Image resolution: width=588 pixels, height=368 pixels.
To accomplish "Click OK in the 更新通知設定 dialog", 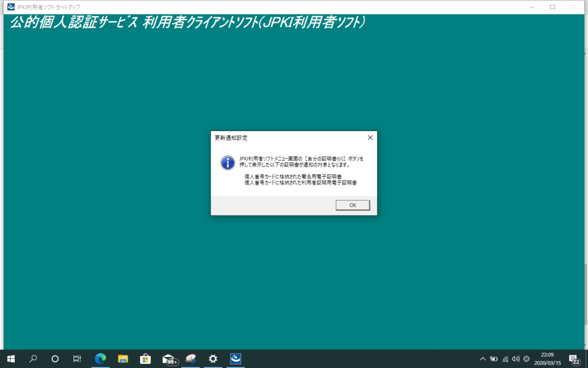I will (x=353, y=205).
